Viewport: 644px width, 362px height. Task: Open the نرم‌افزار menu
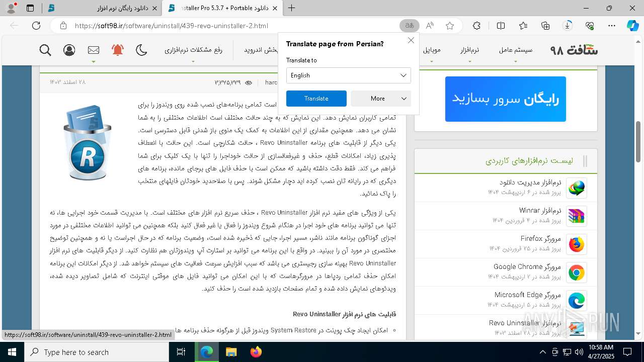click(469, 50)
